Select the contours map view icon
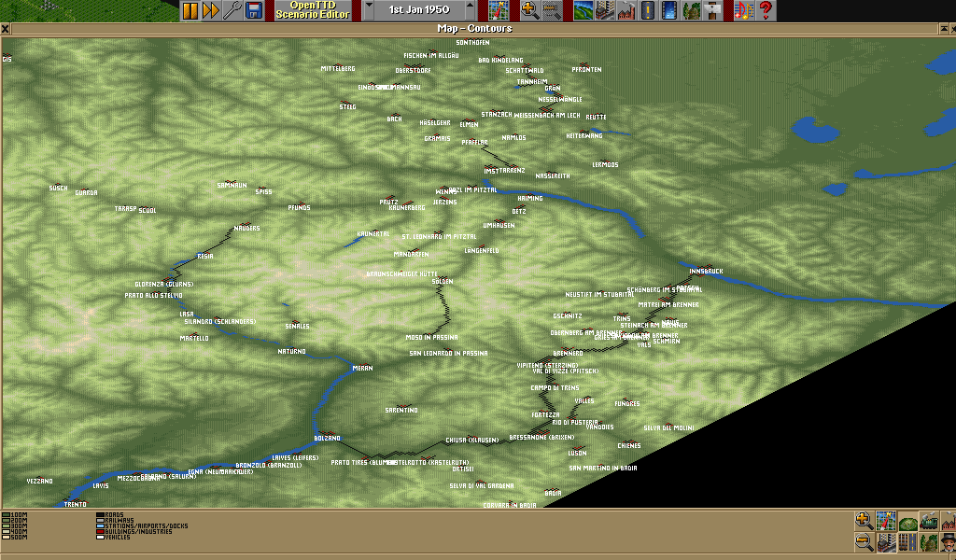The image size is (956, 560). pyautogui.click(x=907, y=521)
